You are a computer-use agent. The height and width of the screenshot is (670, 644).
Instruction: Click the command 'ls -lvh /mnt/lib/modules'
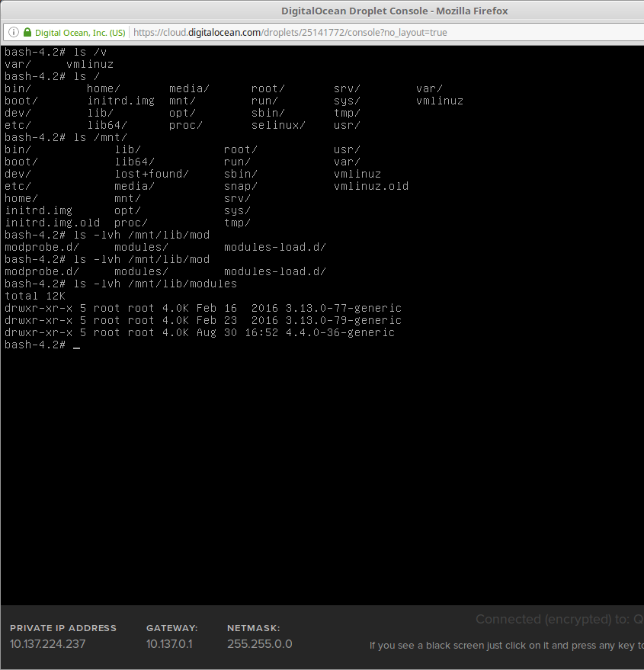click(155, 284)
